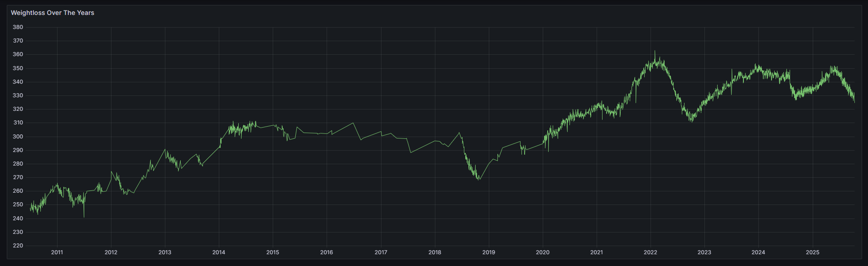Click the 2017 year label below the chart

(x=381, y=252)
